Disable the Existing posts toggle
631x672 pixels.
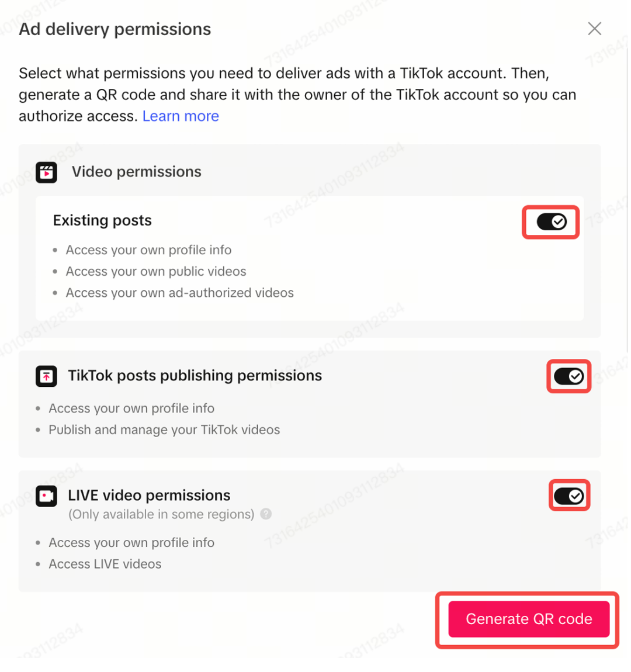click(x=552, y=222)
